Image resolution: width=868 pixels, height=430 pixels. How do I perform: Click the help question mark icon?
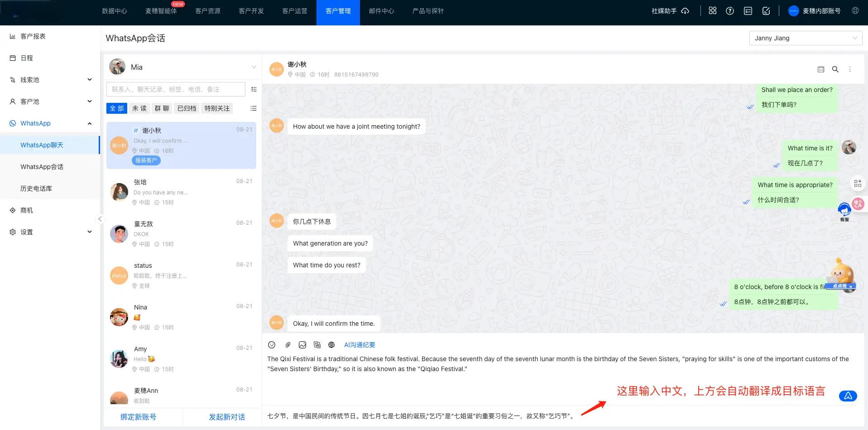coord(730,11)
